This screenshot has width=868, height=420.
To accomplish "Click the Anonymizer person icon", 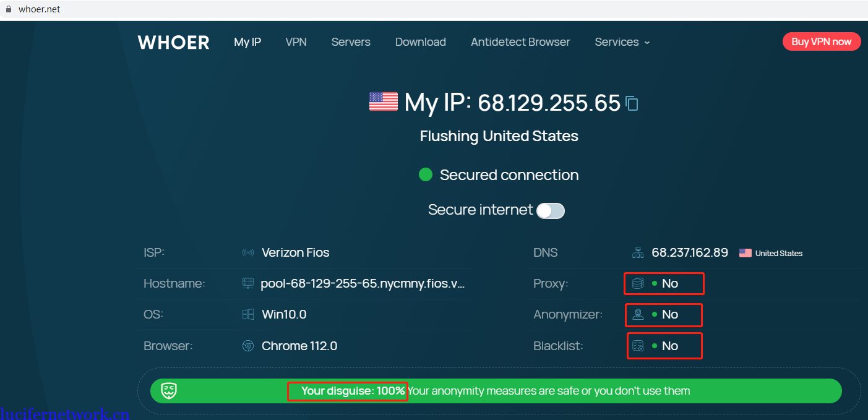I will click(x=638, y=314).
